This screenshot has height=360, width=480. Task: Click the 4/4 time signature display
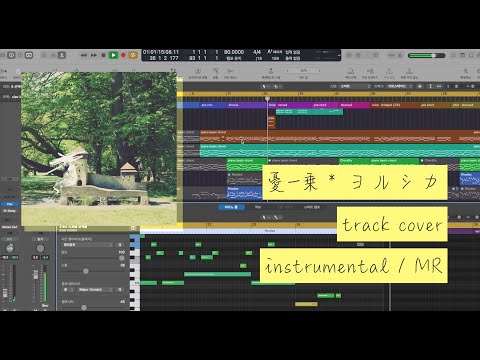257,52
